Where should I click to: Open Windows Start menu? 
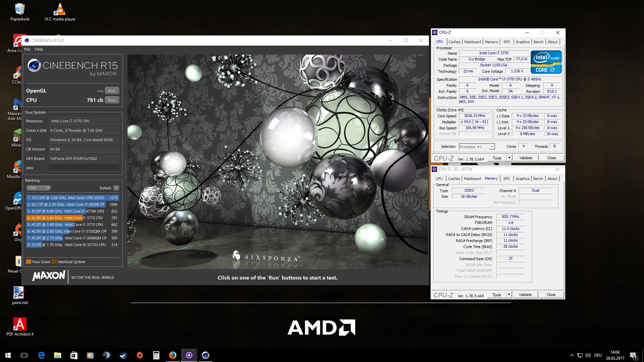click(8, 355)
